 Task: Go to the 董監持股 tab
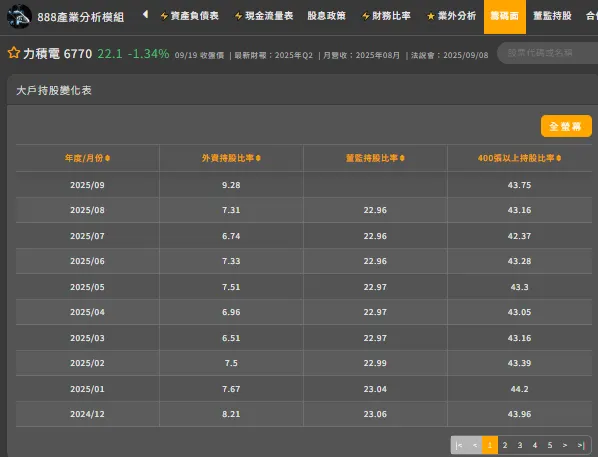tap(552, 16)
